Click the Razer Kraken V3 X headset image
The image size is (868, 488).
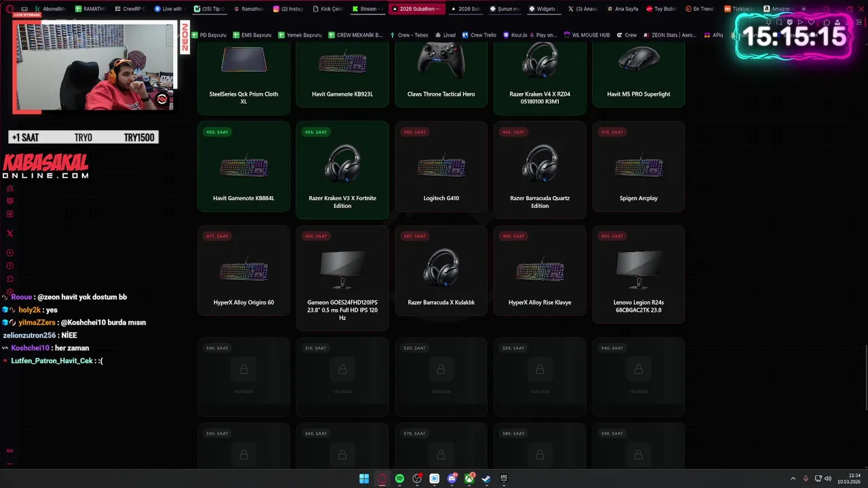tap(342, 163)
